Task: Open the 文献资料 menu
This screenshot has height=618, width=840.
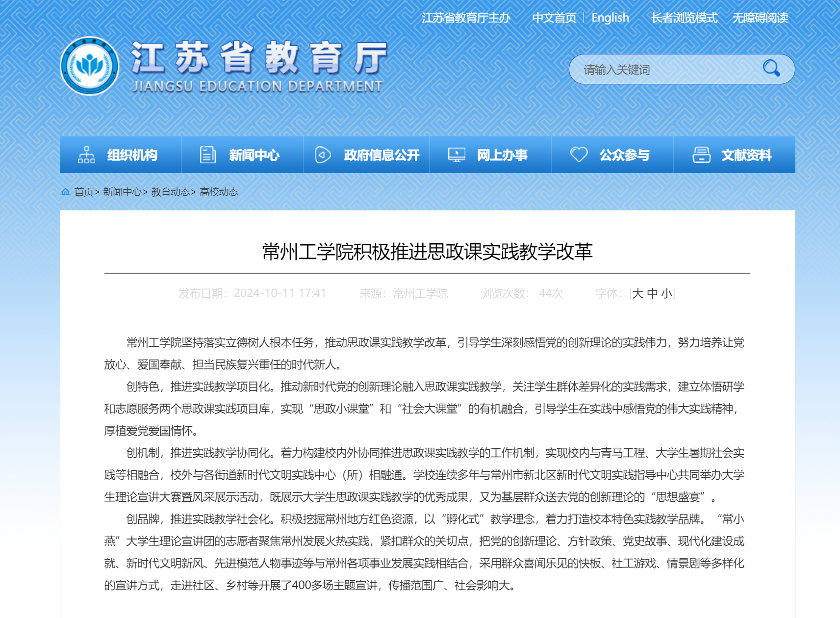Action: (x=735, y=155)
